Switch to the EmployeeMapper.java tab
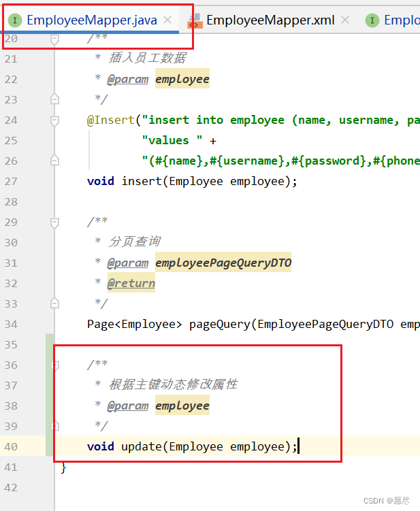This screenshot has width=420, height=511. (92, 20)
